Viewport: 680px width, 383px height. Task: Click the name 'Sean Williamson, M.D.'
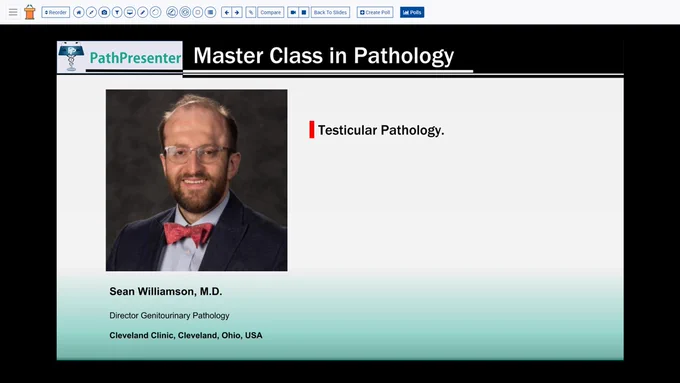(166, 291)
